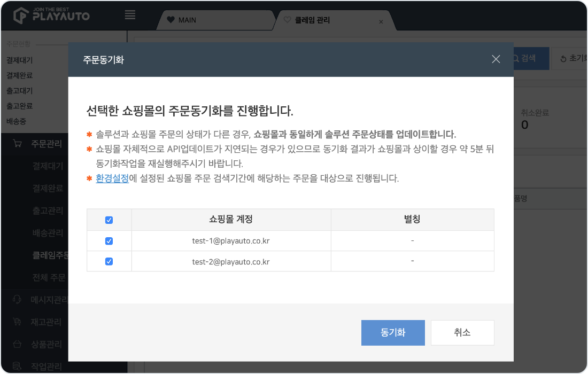588x374 pixels.
Task: Uncheck the test-2@playauto.co.kr account checkbox
Action: [109, 262]
